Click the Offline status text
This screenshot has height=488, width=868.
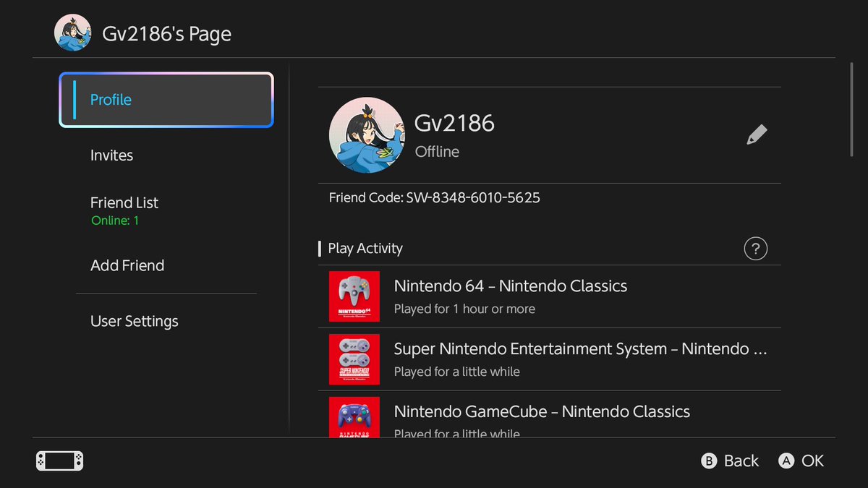(x=437, y=152)
